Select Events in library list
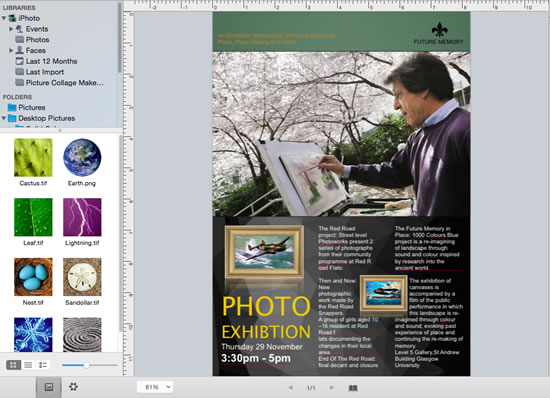Screen dimensions: 550x398 tap(37, 29)
